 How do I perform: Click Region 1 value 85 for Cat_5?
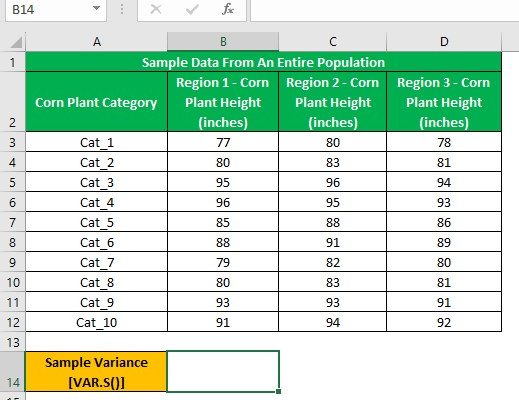[223, 222]
